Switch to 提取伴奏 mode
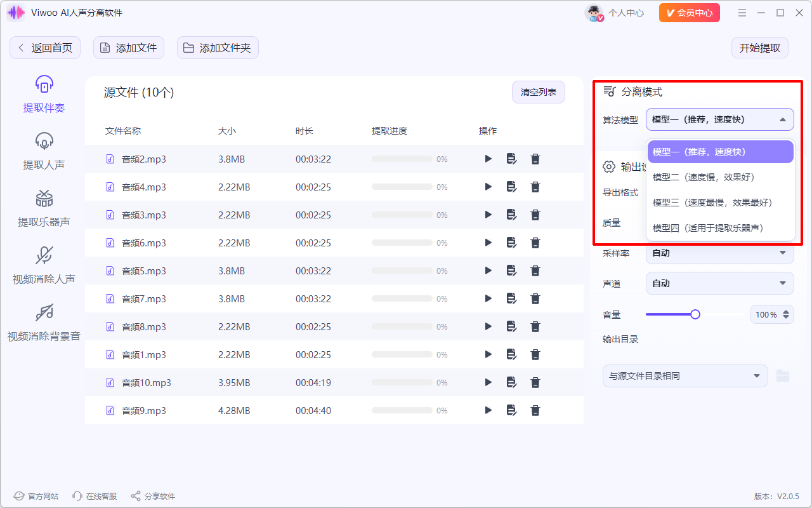 (x=44, y=94)
